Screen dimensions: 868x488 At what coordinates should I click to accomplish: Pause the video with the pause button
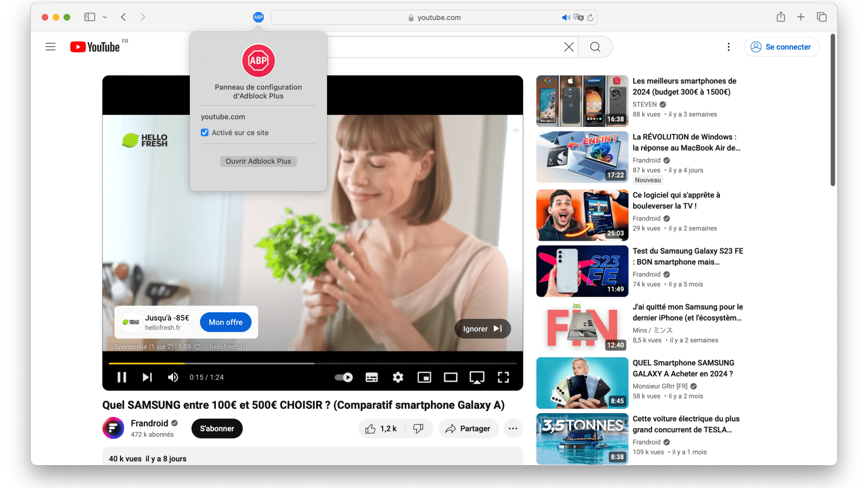122,377
